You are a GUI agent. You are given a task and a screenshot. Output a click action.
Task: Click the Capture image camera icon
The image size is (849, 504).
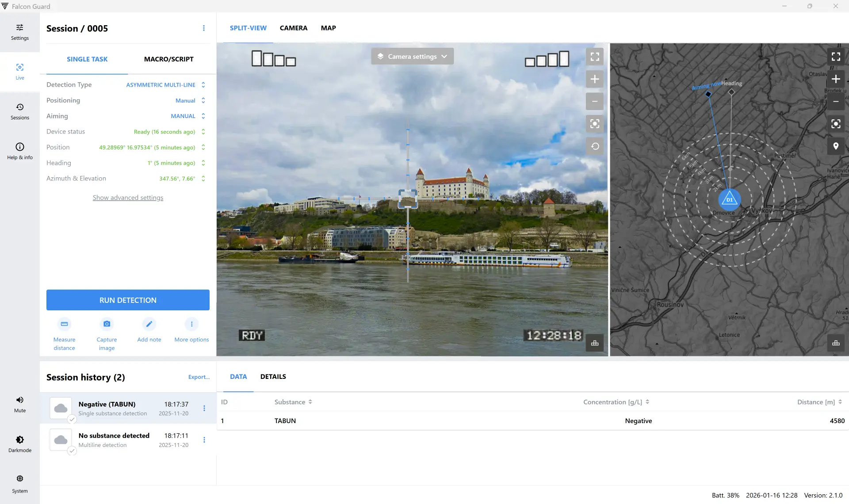coord(107,324)
